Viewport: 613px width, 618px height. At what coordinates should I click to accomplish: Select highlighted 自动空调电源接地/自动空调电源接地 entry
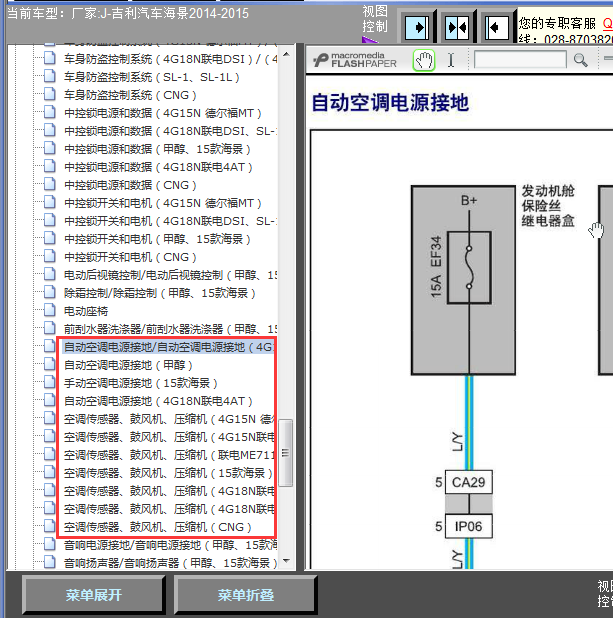coord(168,347)
